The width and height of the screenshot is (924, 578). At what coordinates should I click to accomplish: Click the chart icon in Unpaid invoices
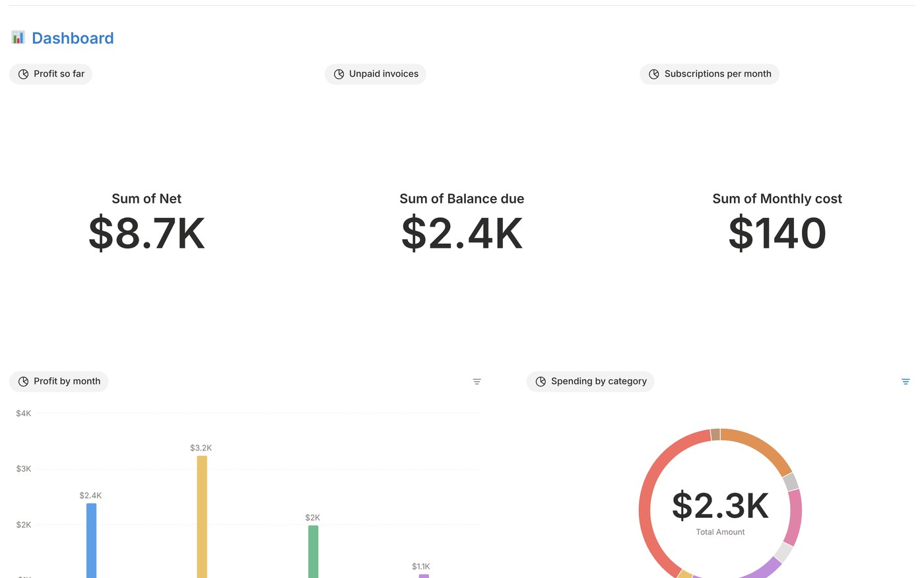tap(339, 74)
